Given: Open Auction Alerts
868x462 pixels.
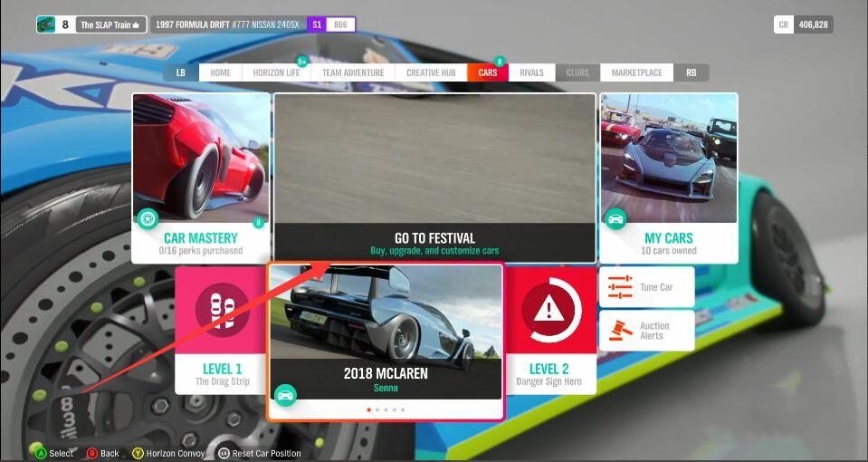Looking at the screenshot, I should click(646, 331).
